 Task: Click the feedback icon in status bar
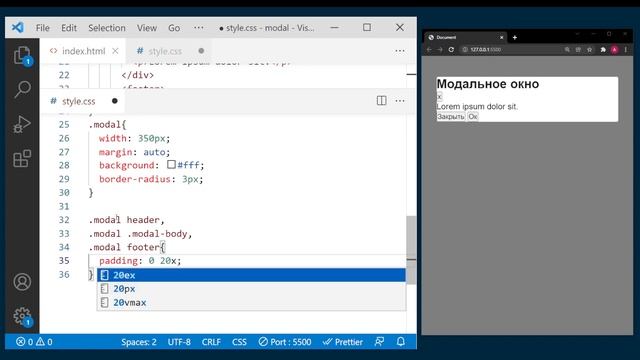[x=379, y=342]
